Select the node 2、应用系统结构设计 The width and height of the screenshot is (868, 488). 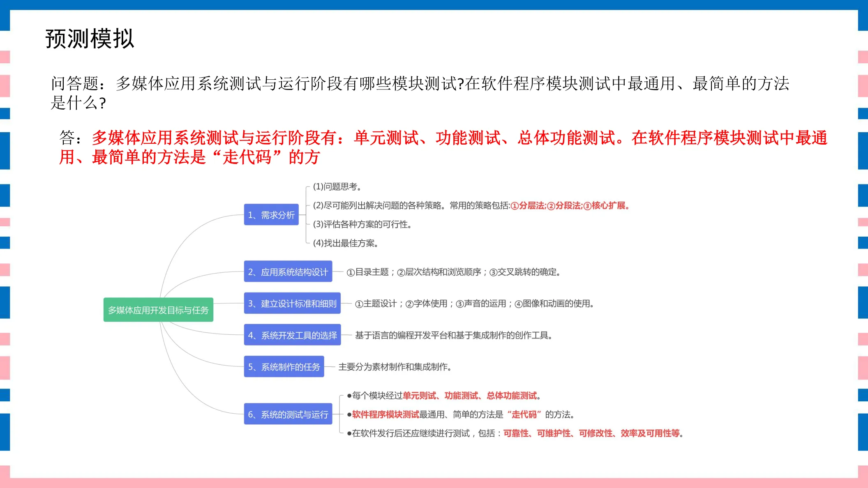click(288, 272)
